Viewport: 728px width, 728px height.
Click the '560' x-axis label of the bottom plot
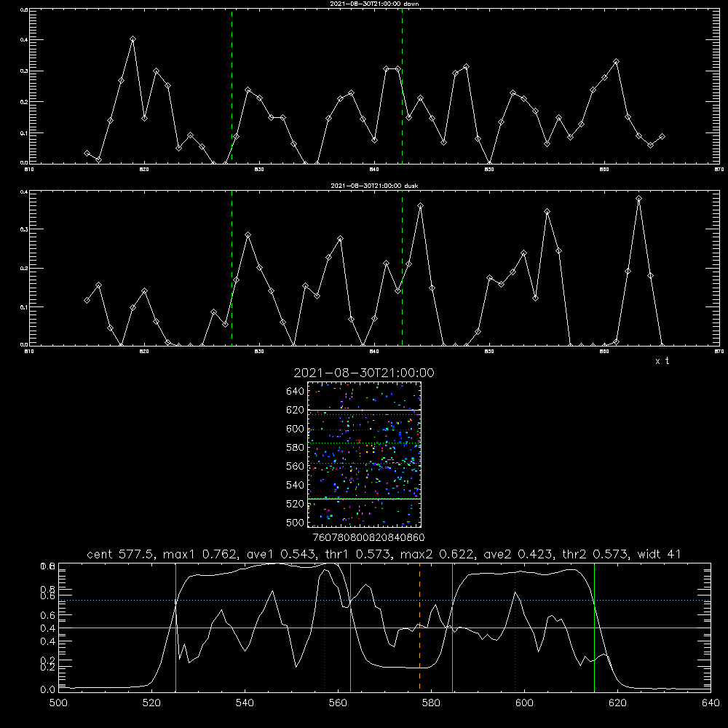pos(338,703)
